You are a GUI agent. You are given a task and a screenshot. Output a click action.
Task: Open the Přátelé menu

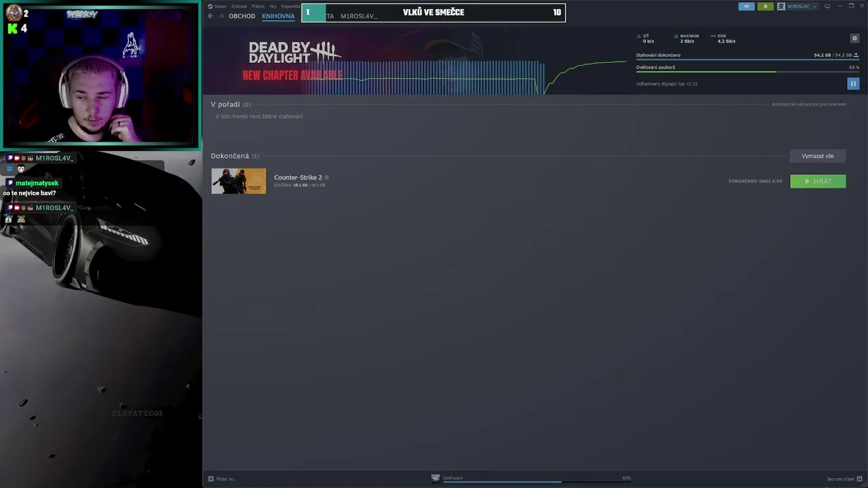[x=258, y=6]
